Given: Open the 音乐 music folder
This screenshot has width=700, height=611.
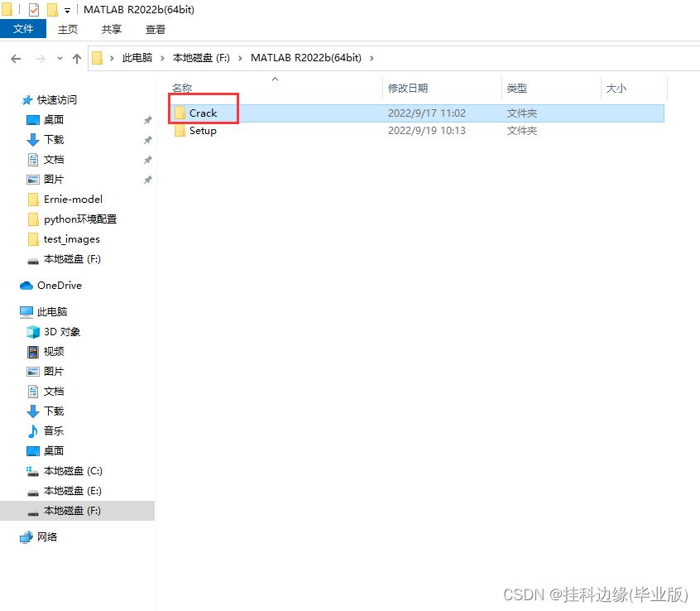Looking at the screenshot, I should pyautogui.click(x=53, y=431).
